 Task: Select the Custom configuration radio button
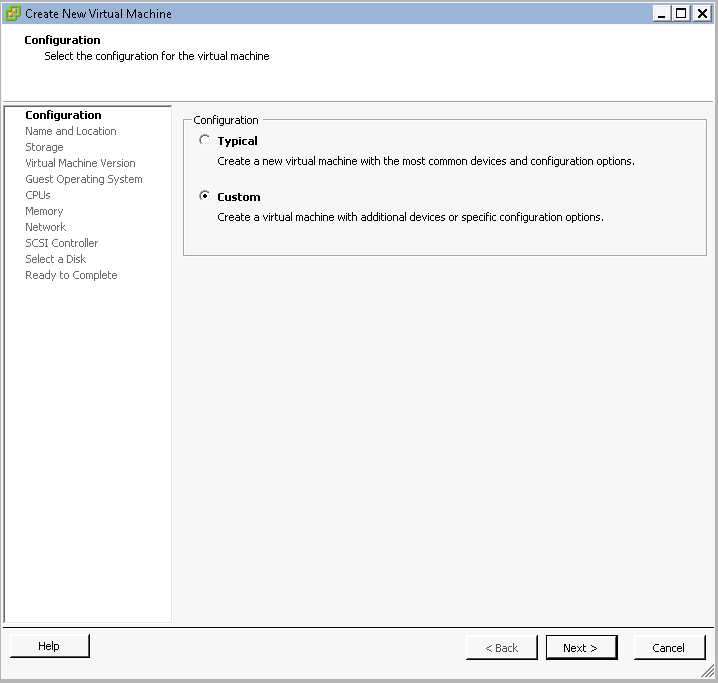tap(205, 197)
